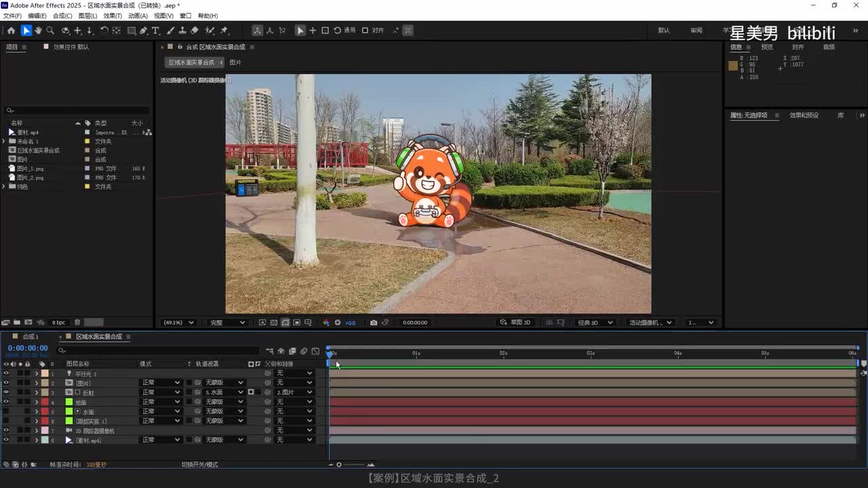Open the 文件(F) menu
Screen dimensions: 868x488
12,16
